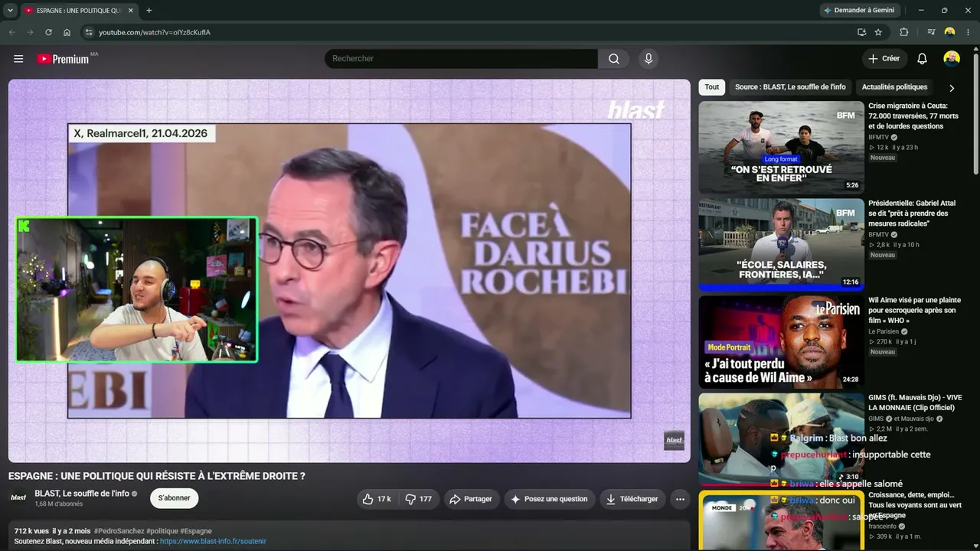Click the Le Parisien channel name
This screenshot has height=551, width=980.
coord(884,331)
